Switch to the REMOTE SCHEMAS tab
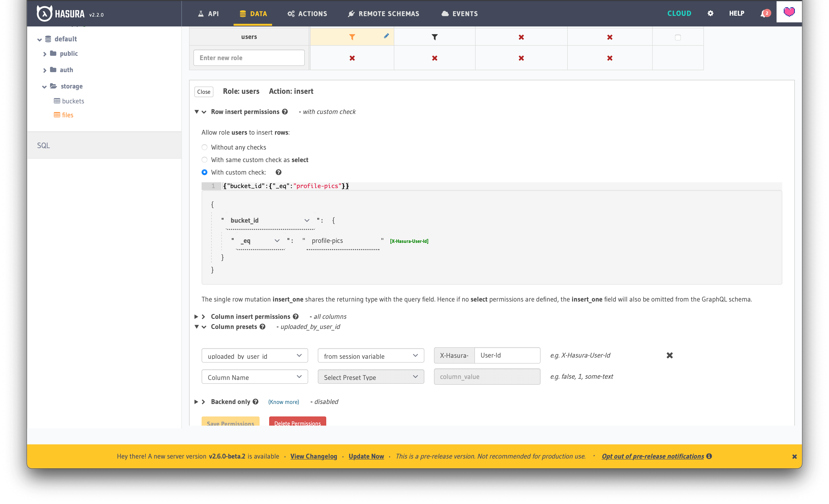 [x=383, y=14]
